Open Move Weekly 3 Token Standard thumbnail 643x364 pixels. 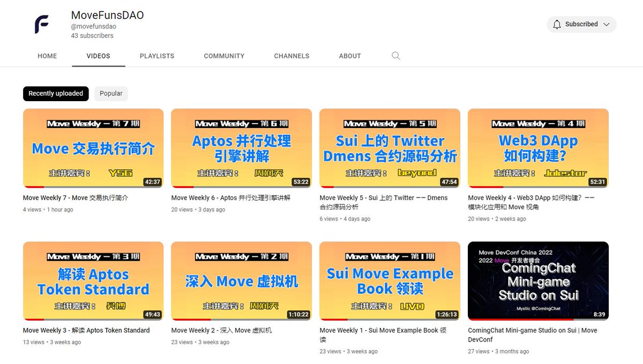coord(93,281)
